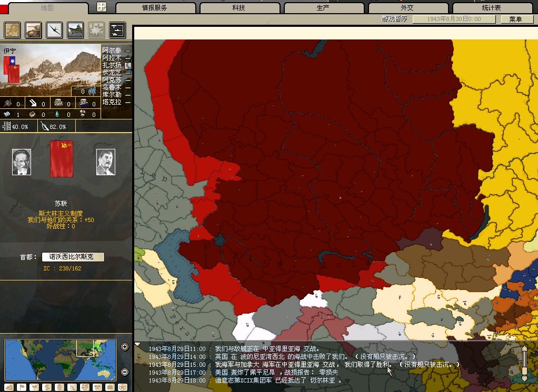Screen dimensions: 538x392
Task: Click the IC : 238/162 value
Action: tap(63, 268)
